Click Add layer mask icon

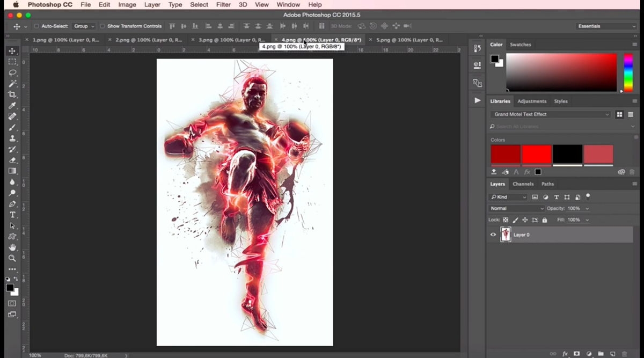coord(577,354)
